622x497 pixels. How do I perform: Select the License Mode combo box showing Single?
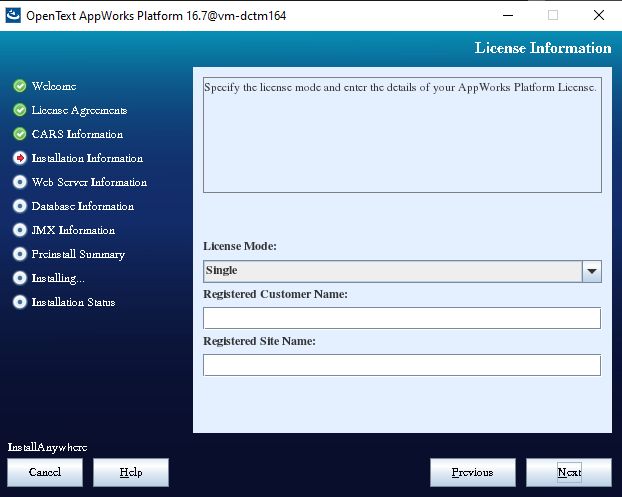pos(392,271)
